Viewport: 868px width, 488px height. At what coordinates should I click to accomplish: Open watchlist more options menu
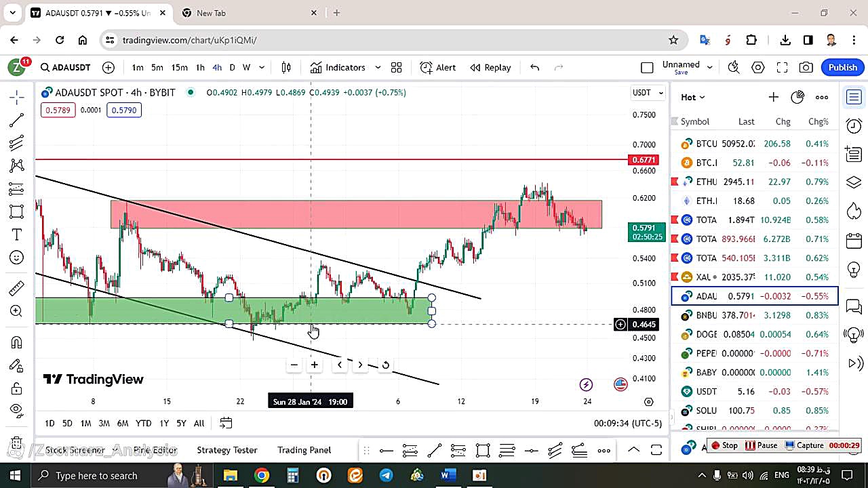pos(822,97)
